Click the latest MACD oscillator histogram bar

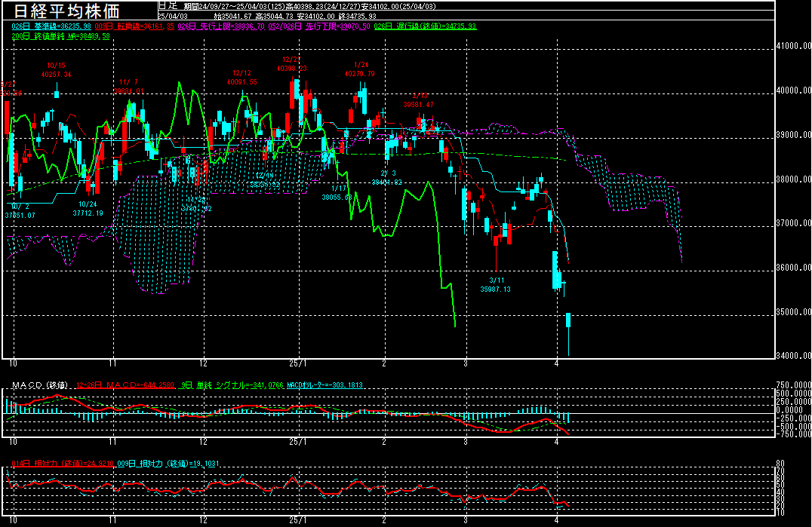[x=568, y=418]
